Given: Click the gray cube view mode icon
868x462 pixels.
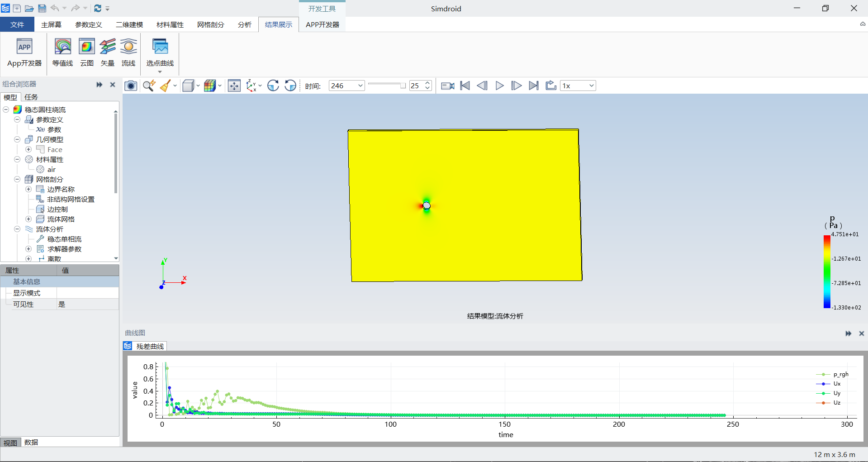Looking at the screenshot, I should [x=188, y=86].
